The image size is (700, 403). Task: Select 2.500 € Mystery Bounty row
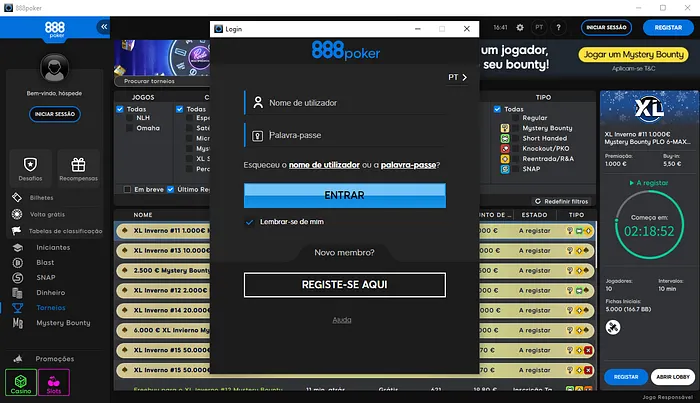point(355,270)
